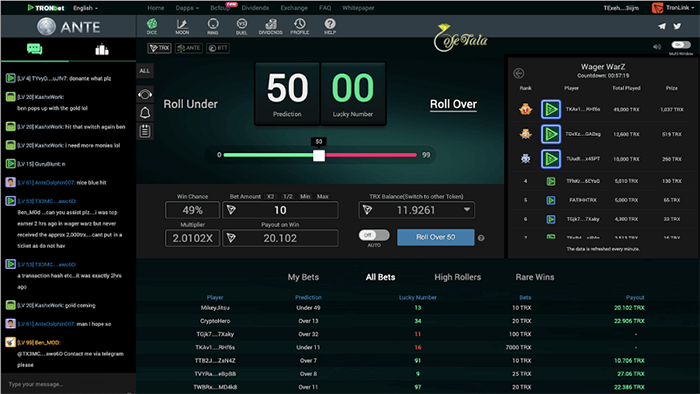Open the Dividends toolbar icon
This screenshot has height=394, width=700.
click(x=271, y=26)
